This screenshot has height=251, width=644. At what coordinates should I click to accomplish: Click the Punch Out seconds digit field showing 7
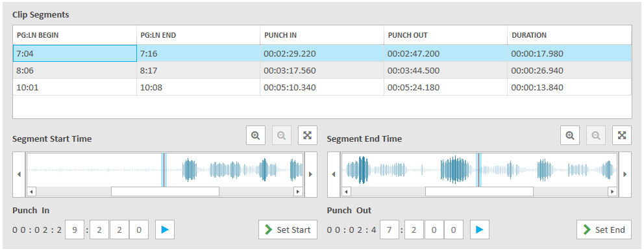(389, 230)
